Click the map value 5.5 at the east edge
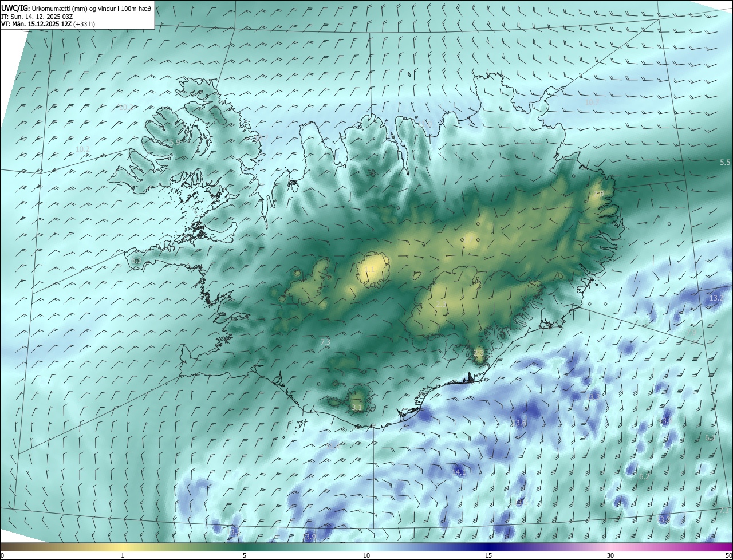The width and height of the screenshot is (733, 560). click(x=725, y=163)
